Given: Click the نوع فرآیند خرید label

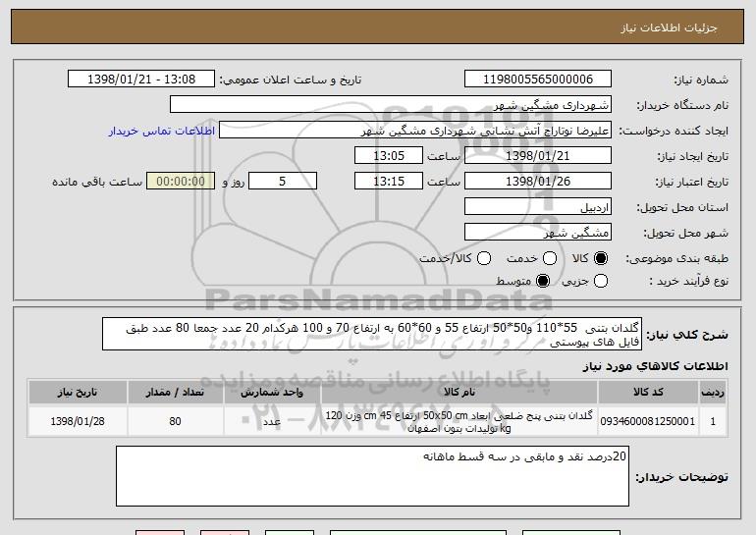Looking at the screenshot, I should [x=688, y=282].
